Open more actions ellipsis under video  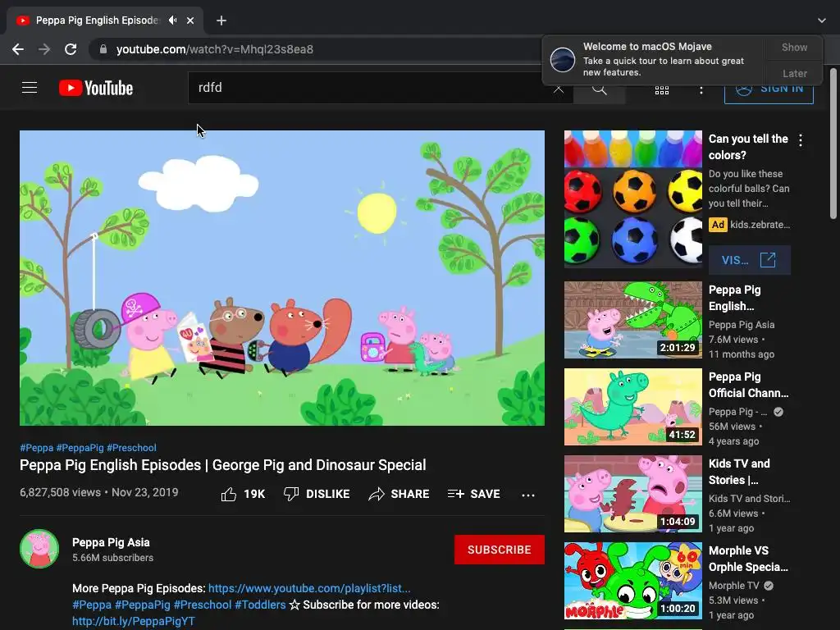coord(528,495)
